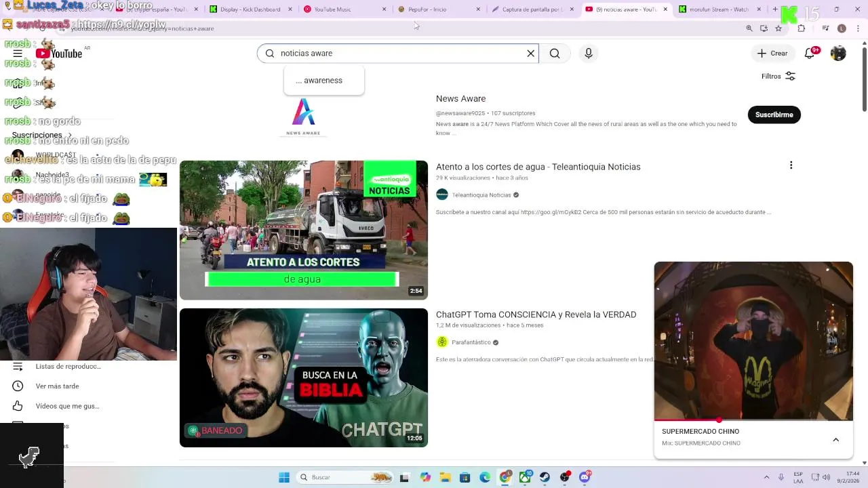Open the Xbox app on the taskbar
The width and height of the screenshot is (868, 488).
(x=525, y=477)
